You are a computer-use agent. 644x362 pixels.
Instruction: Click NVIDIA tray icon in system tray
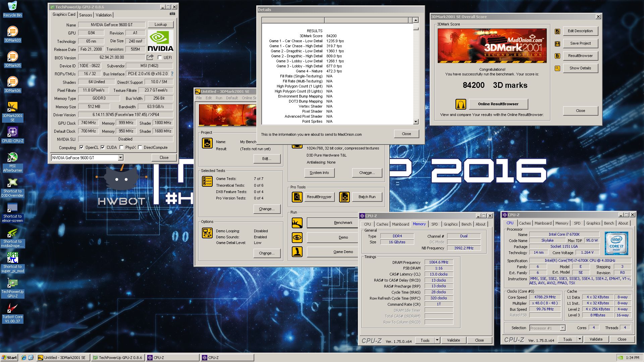coord(621,358)
